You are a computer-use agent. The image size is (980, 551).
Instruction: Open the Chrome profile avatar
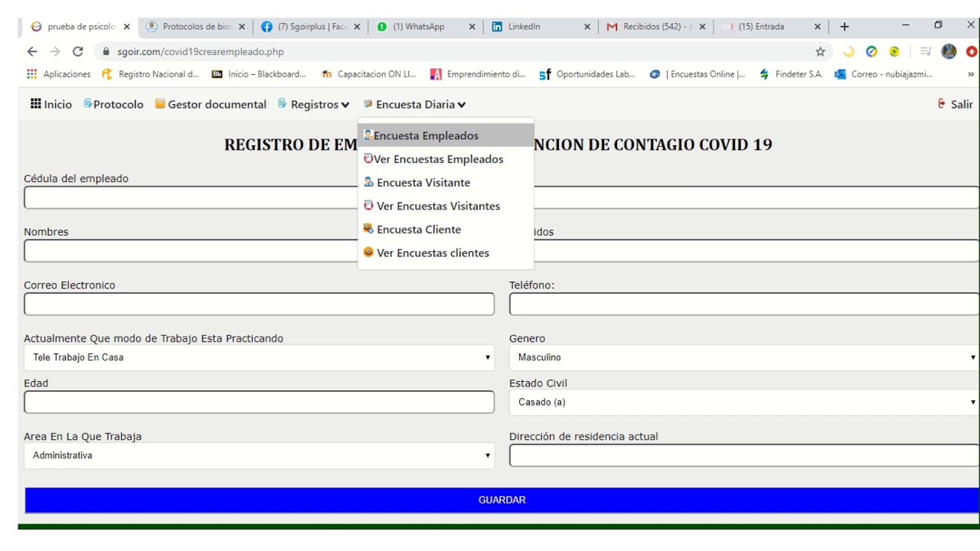[949, 52]
